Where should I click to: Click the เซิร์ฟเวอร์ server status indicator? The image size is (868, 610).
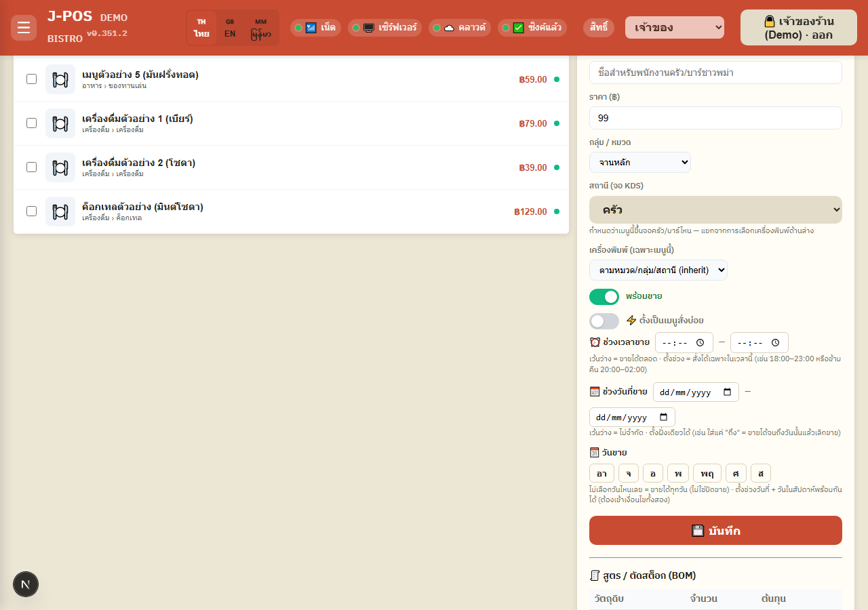(x=385, y=28)
